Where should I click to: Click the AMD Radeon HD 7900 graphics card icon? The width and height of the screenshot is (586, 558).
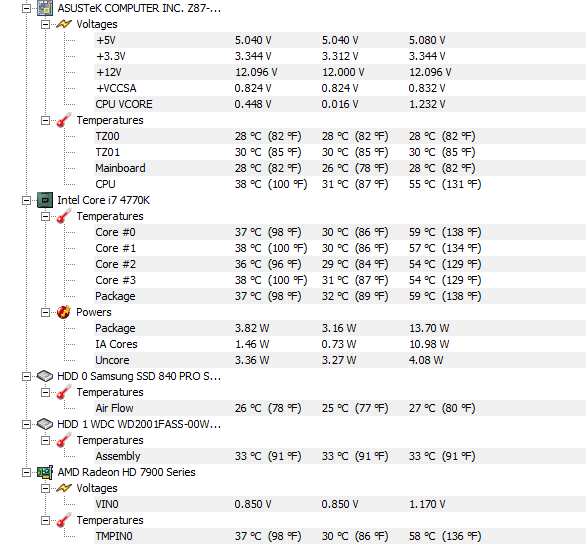point(45,472)
